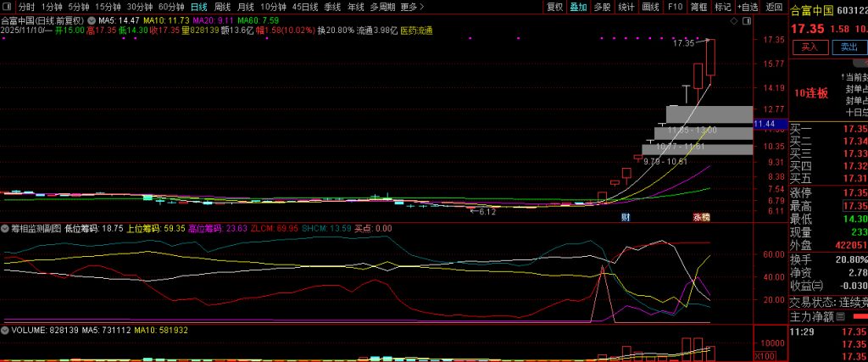Select the 15分钟 period tab
The image size is (868, 362).
108,7
